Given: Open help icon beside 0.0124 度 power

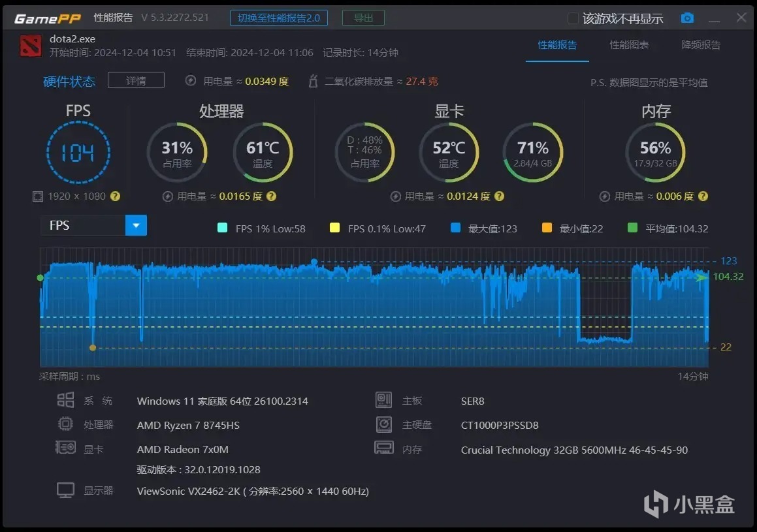Looking at the screenshot, I should pyautogui.click(x=499, y=196).
